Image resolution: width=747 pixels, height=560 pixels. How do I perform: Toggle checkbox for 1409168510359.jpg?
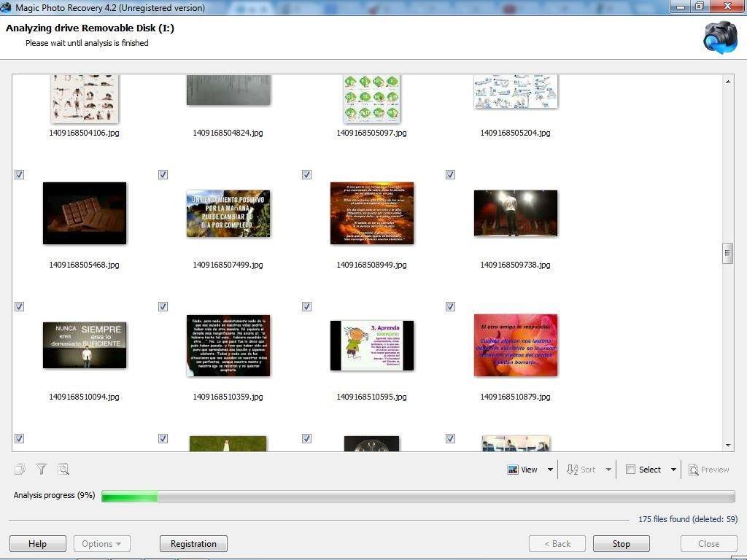pos(163,307)
